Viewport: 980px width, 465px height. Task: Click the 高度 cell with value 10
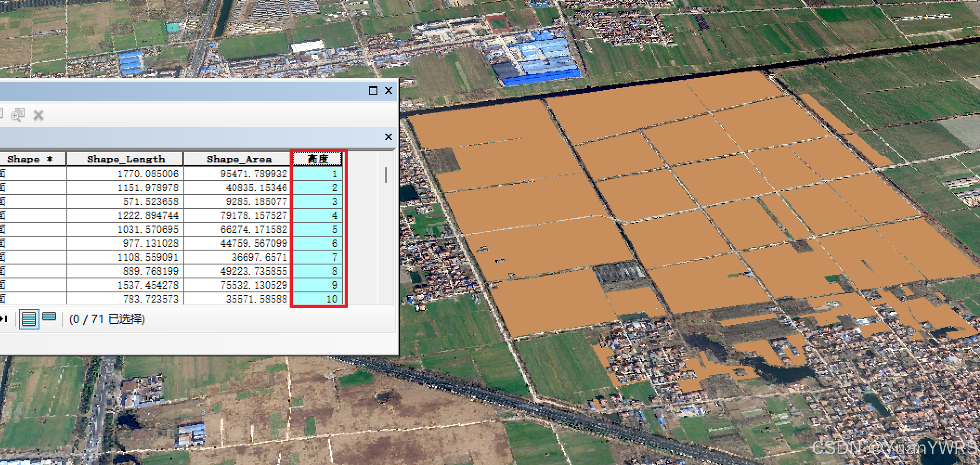(318, 299)
